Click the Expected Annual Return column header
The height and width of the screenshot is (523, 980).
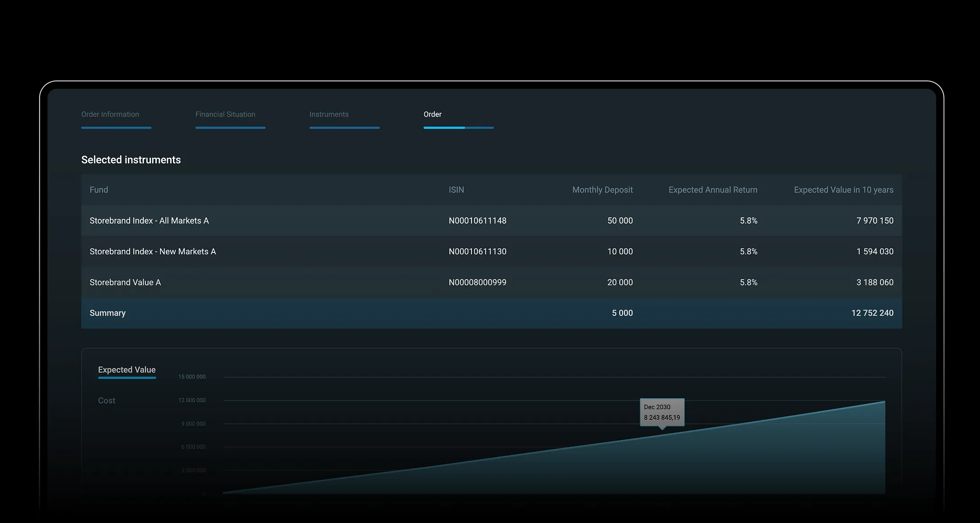click(x=713, y=190)
